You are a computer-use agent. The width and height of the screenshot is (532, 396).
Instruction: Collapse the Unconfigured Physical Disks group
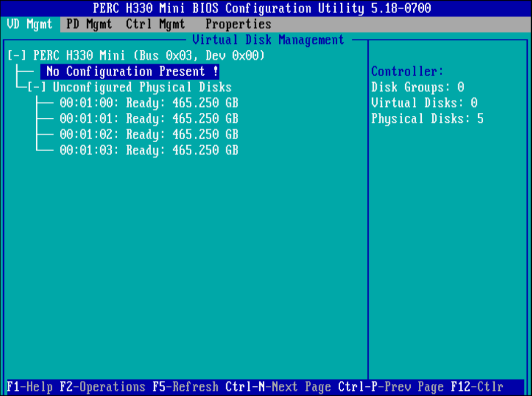[x=37, y=87]
